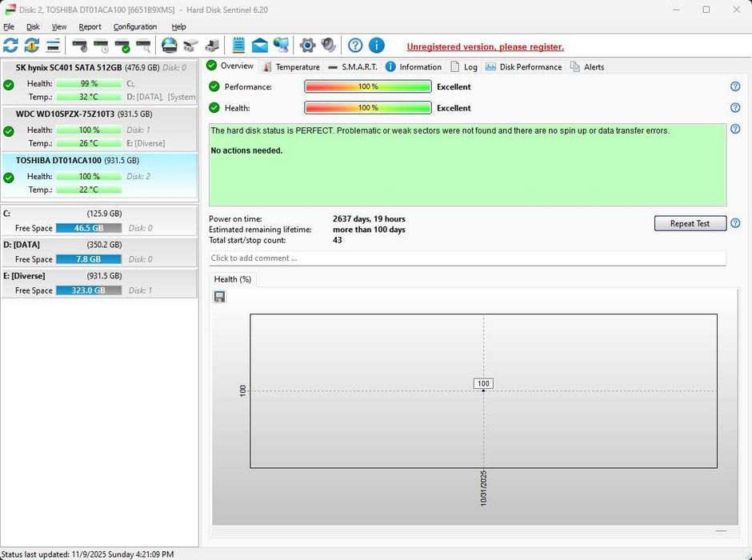
Task: Select the SK hynix SC401 SATA 512GB disk
Action: (x=100, y=82)
